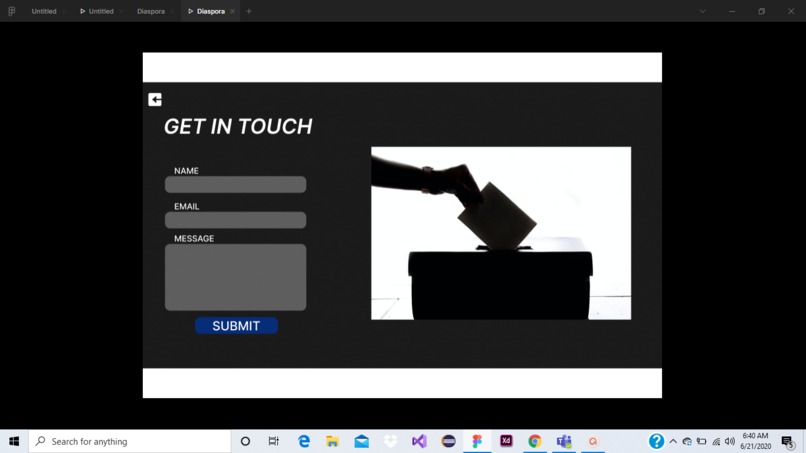Open Eclipse icon in the taskbar
Viewport: 806px width, 453px height.
[448, 441]
